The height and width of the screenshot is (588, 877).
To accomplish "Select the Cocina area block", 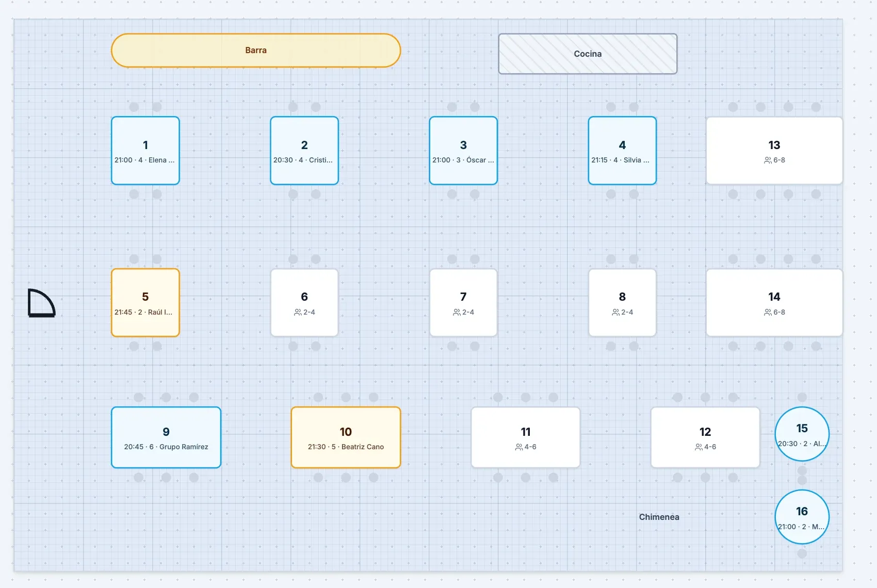I will 588,54.
